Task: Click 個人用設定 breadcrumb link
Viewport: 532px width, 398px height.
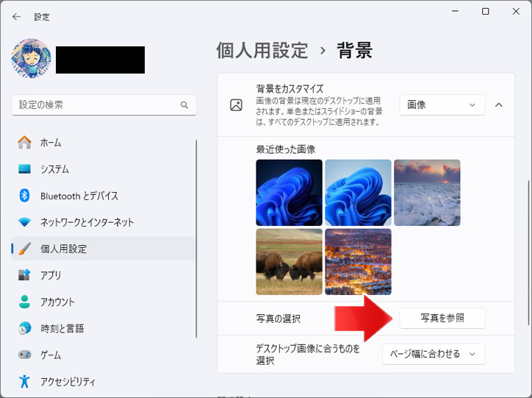Action: click(x=262, y=51)
